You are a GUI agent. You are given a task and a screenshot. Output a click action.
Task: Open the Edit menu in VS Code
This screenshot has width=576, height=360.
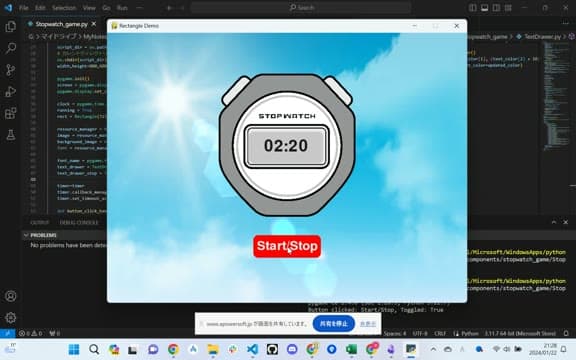click(x=40, y=8)
